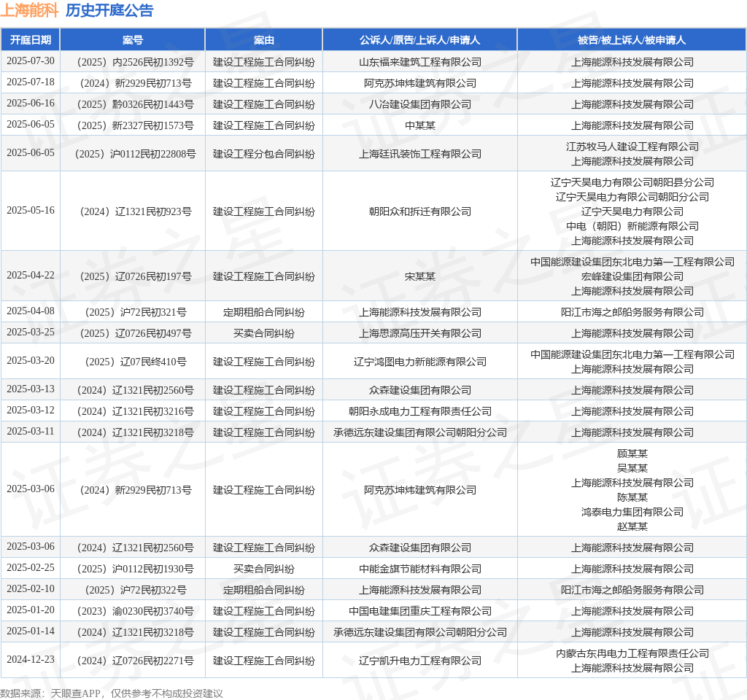
Task: Click the date 2025-01-14
Action: [31, 631]
